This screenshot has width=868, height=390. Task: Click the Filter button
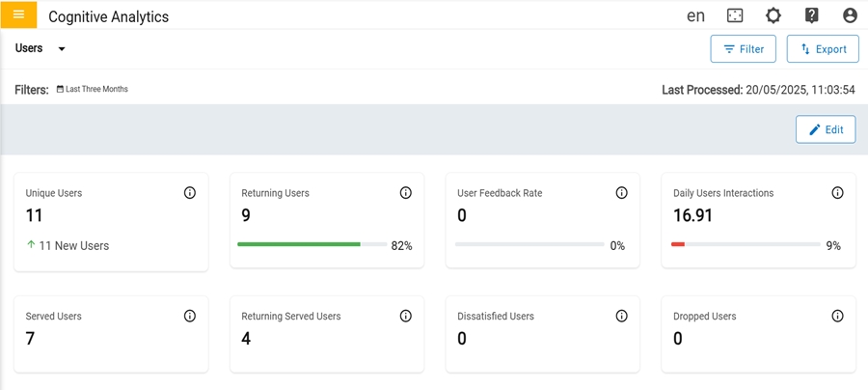click(743, 49)
